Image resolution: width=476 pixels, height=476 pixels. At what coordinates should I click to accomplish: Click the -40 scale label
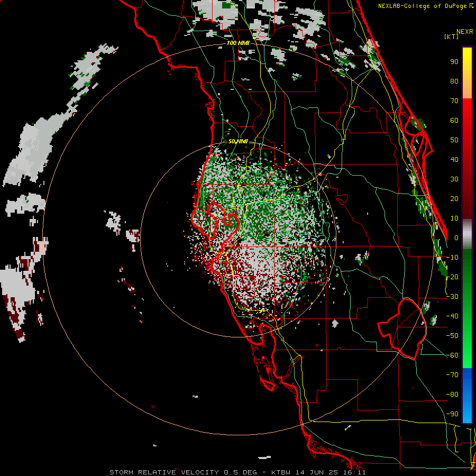(x=452, y=316)
